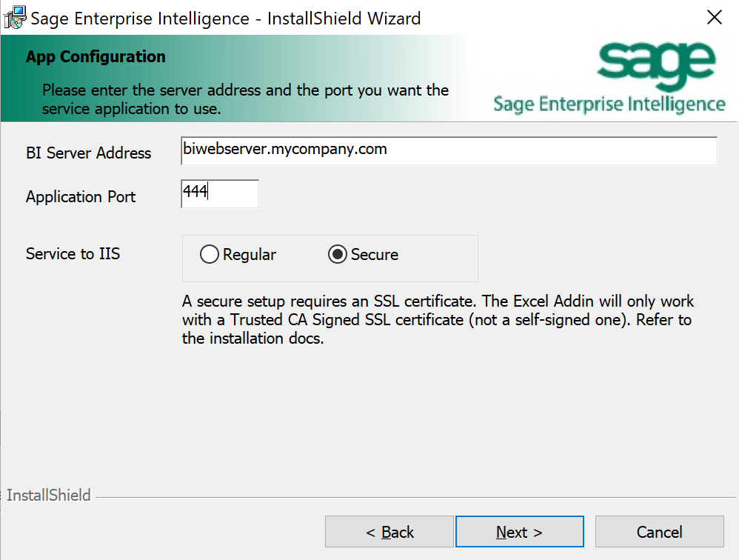The width and height of the screenshot is (739, 560).
Task: Click the window title bar text
Action: (x=225, y=18)
